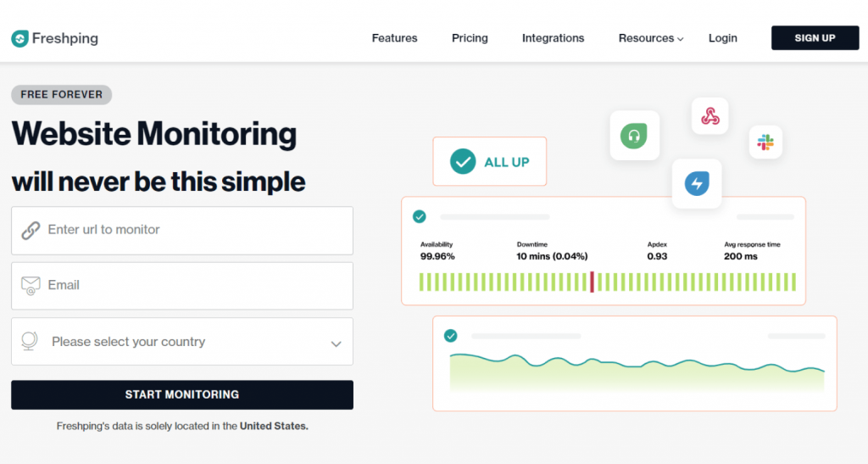
Task: Click the START MONITORING button
Action: pyautogui.click(x=182, y=394)
